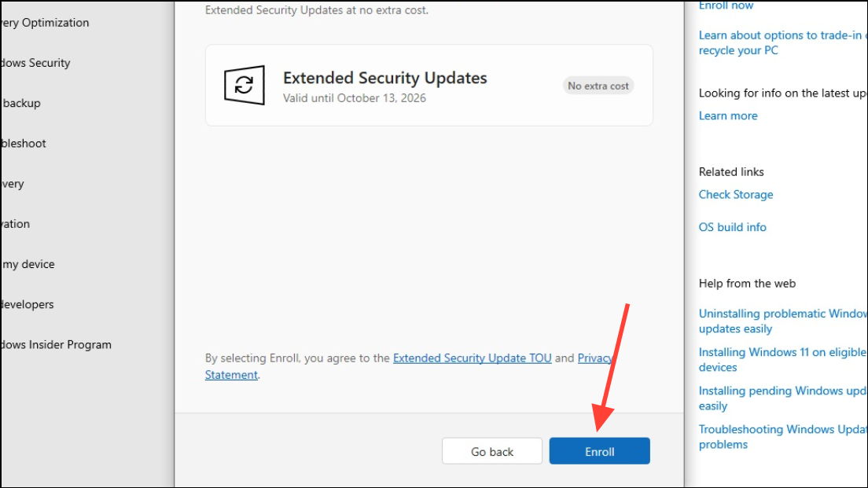Select the backup sidebar item

click(21, 103)
